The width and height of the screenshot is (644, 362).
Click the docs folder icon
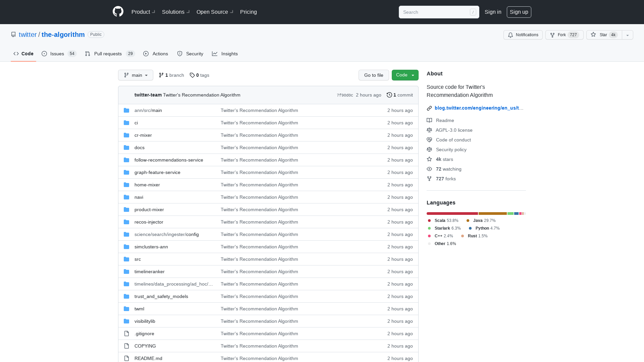(x=126, y=147)
